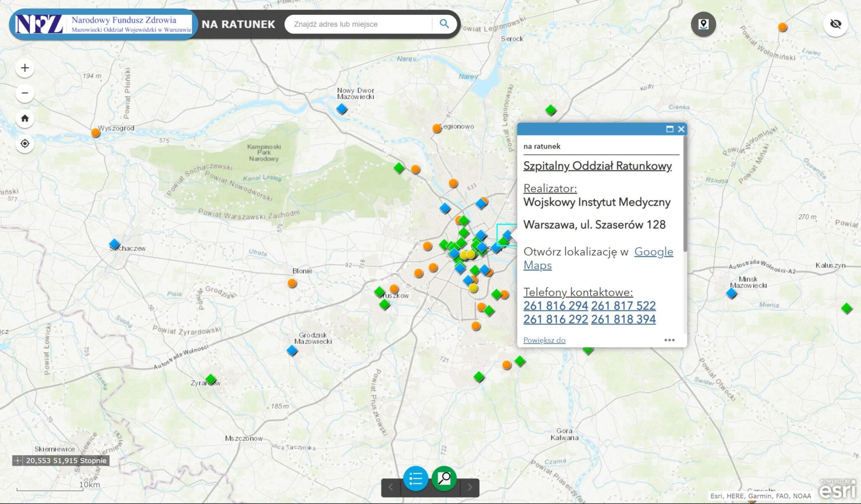The width and height of the screenshot is (861, 504).
Task: Toggle the hide-eye visibility button
Action: 835,24
